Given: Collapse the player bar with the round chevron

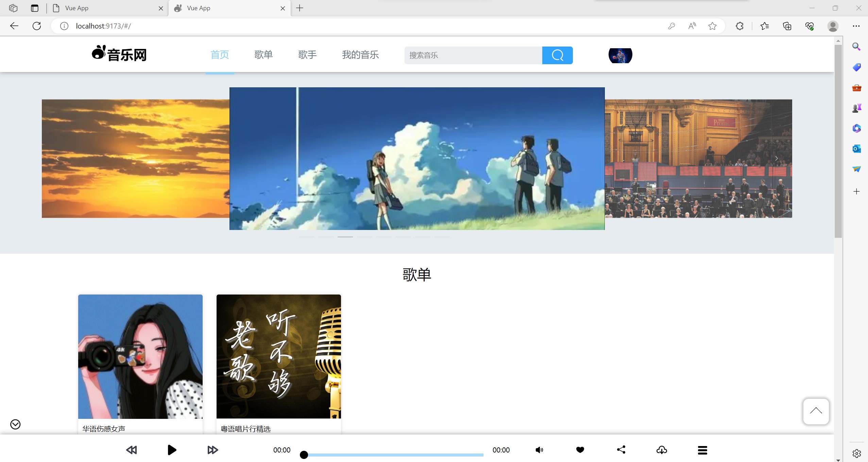Looking at the screenshot, I should [15, 424].
